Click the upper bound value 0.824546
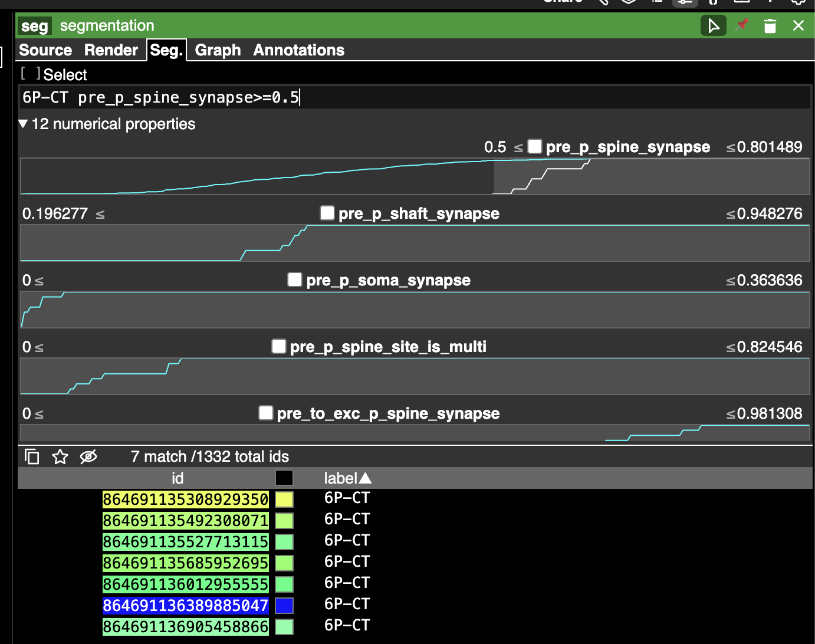Image resolution: width=815 pixels, height=644 pixels. 770,347
